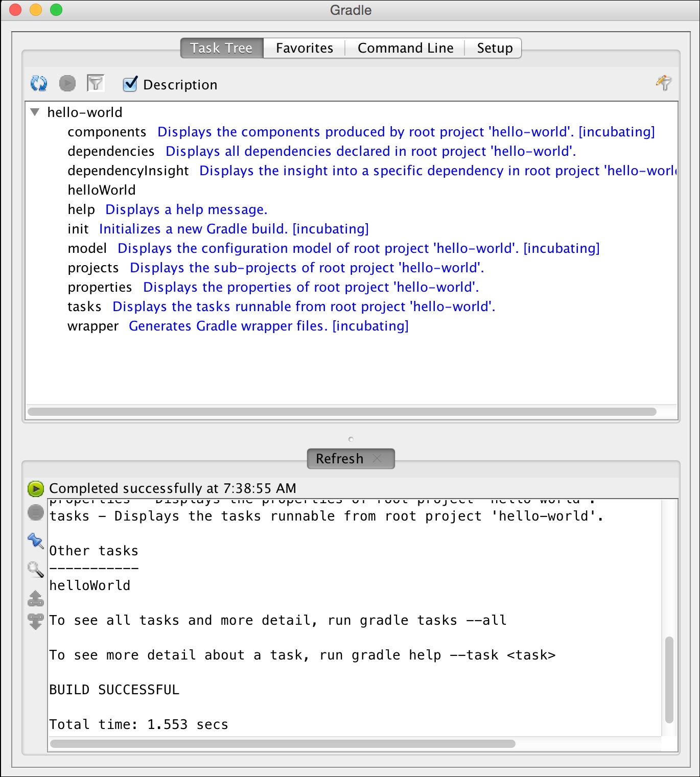Collapse the hello-world project tree
The width and height of the screenshot is (700, 777).
35,112
